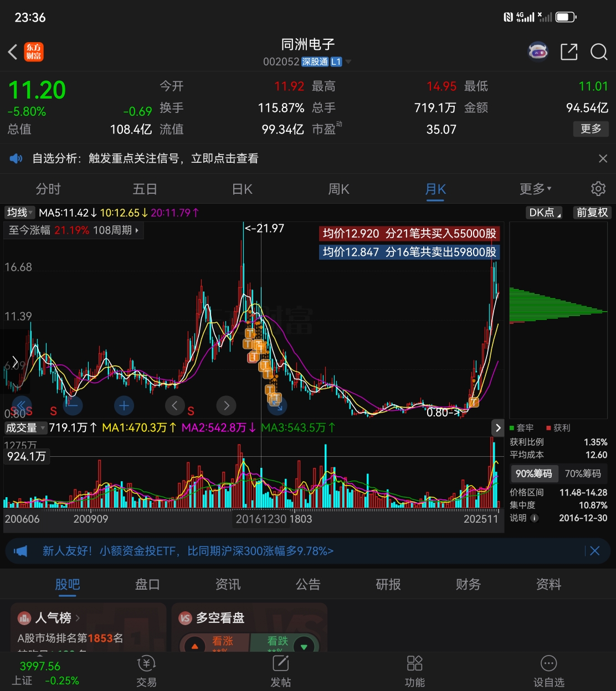Tap the info icon beside 说明
Screen dimensions: 616x691
coord(535,518)
